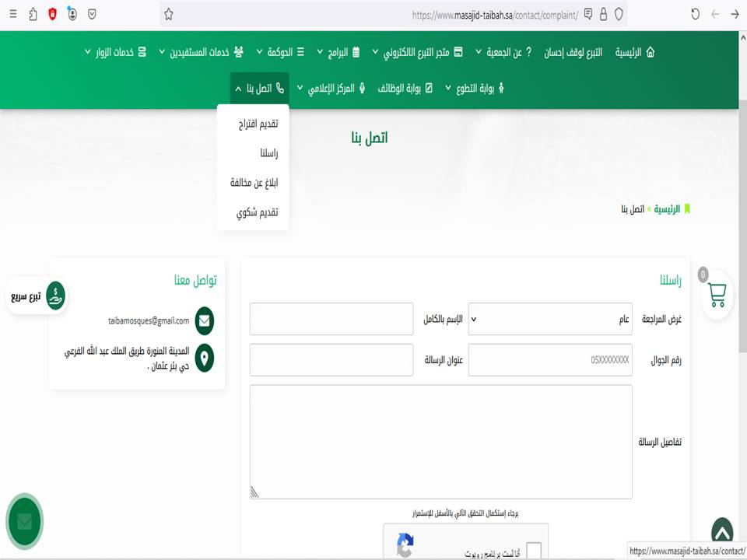Open browser hamburger menu
Screen dimensions: 747x560
pyautogui.click(x=12, y=14)
